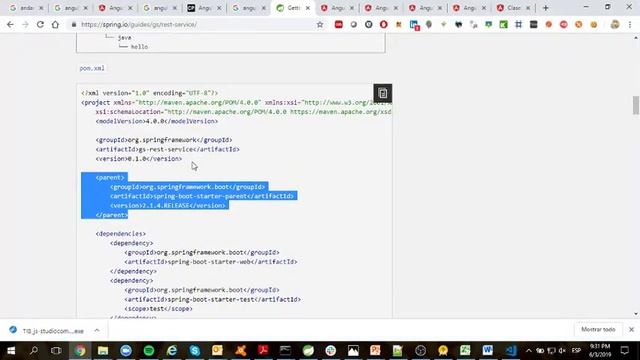The width and height of the screenshot is (640, 360).
Task: Click the scrollbar down arrow
Action: [636, 314]
